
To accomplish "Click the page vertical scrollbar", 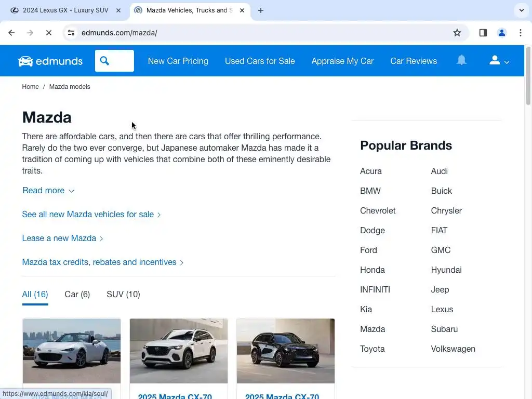I will pos(528,76).
